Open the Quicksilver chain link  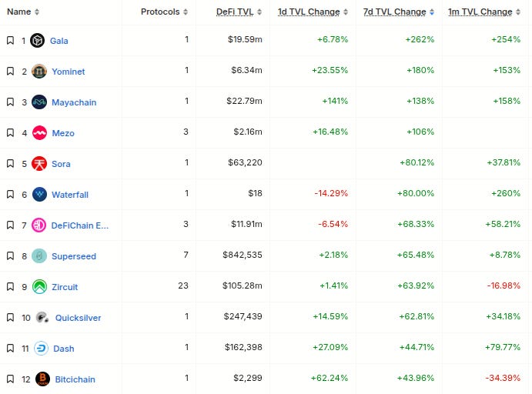[x=78, y=318]
